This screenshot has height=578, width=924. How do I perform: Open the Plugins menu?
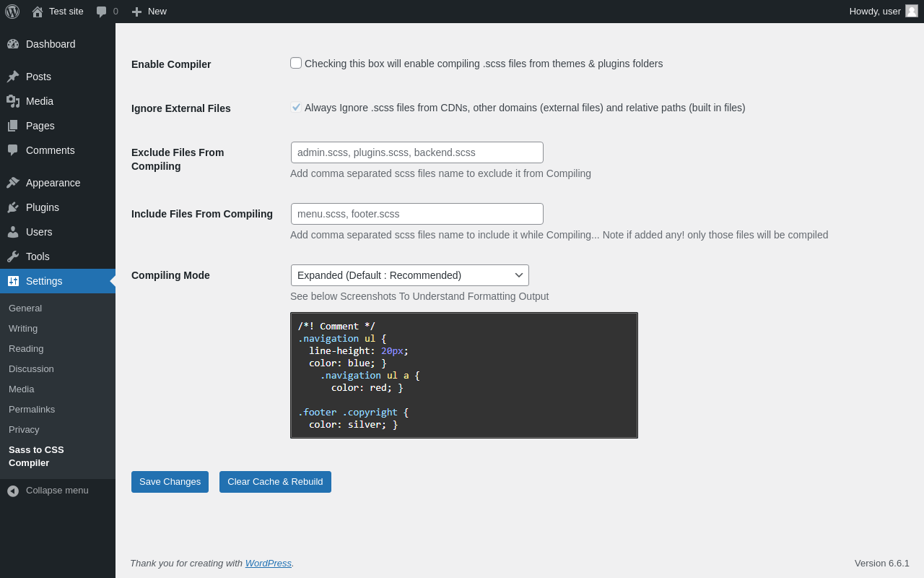pyautogui.click(x=58, y=207)
